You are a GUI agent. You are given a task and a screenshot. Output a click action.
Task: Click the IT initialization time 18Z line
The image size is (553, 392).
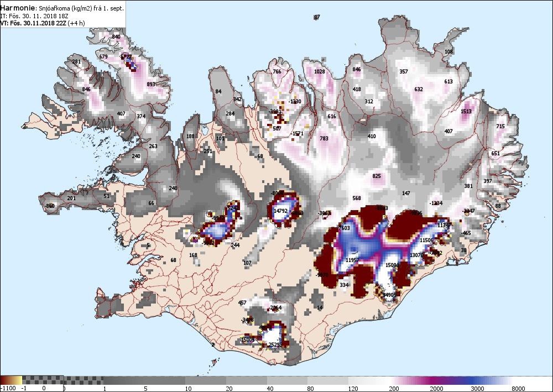coord(34,16)
